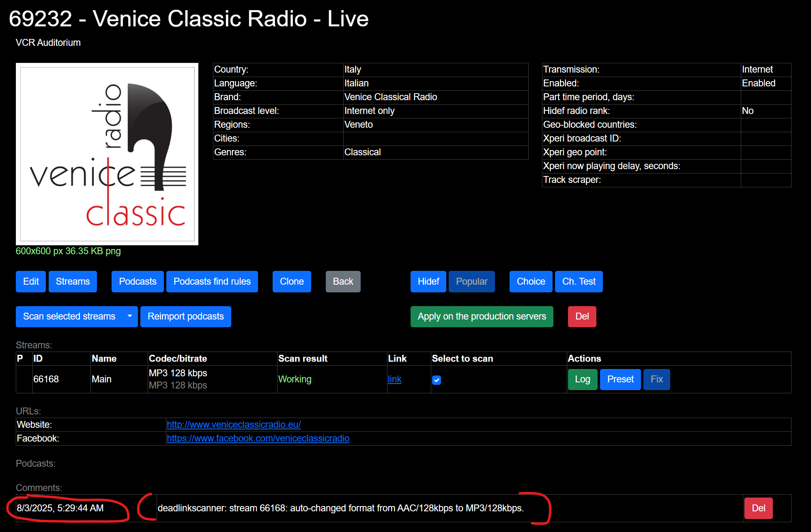Click Scan selected streams

tap(69, 316)
